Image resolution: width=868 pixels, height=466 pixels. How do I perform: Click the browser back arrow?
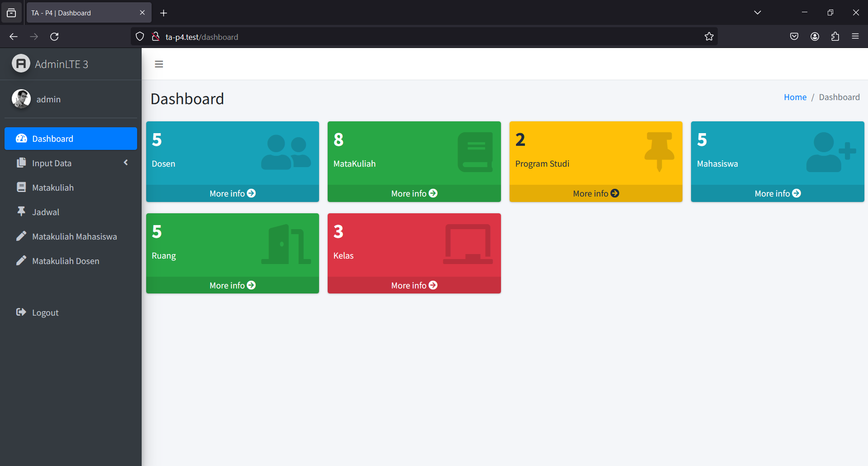click(14, 37)
